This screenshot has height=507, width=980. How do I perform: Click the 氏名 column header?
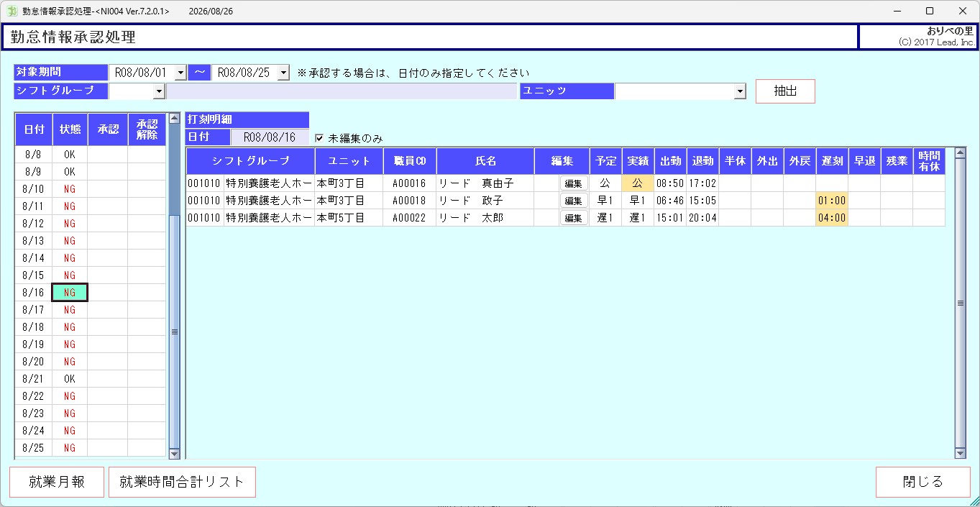point(485,161)
